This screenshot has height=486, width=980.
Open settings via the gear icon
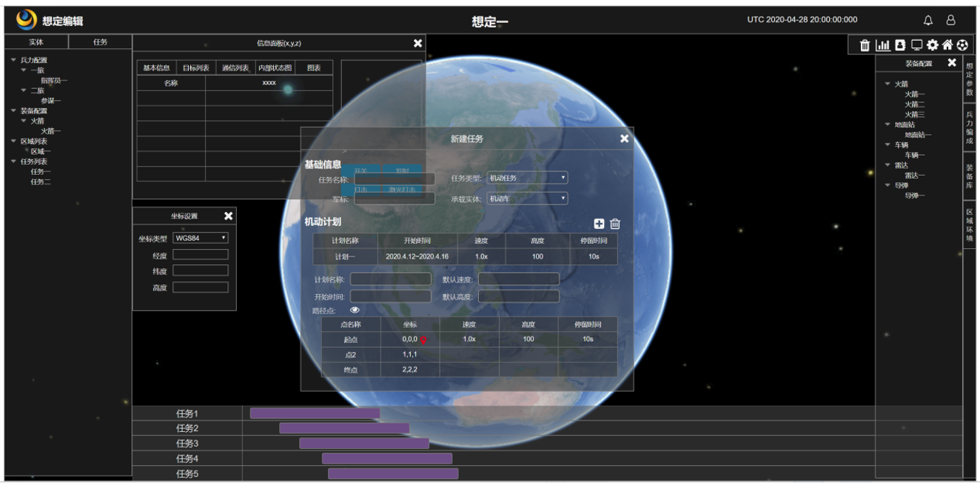[x=932, y=45]
